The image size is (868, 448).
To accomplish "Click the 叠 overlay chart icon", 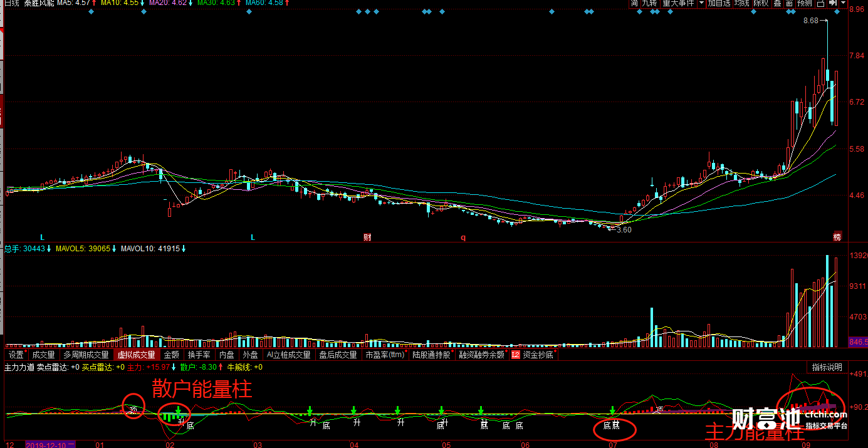I will pos(777,3).
